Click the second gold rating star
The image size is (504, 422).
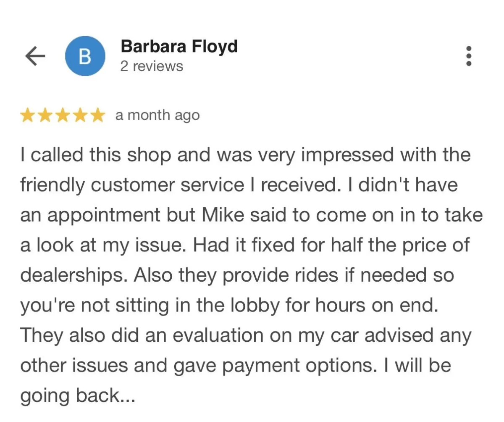[x=45, y=115]
